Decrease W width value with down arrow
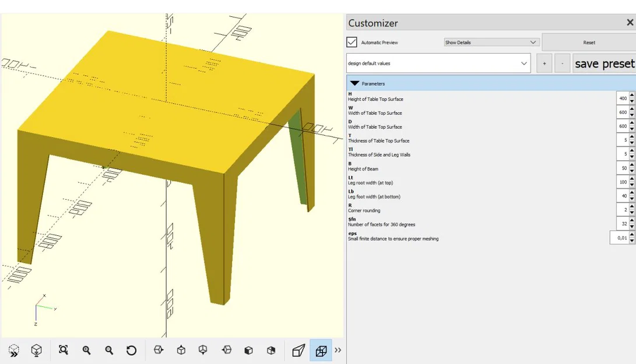The height and width of the screenshot is (364, 636). click(x=631, y=115)
